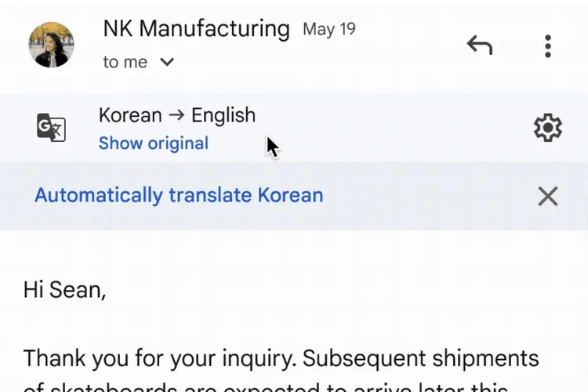
Task: Click the "Hi Sean," greeting line
Action: (x=64, y=290)
